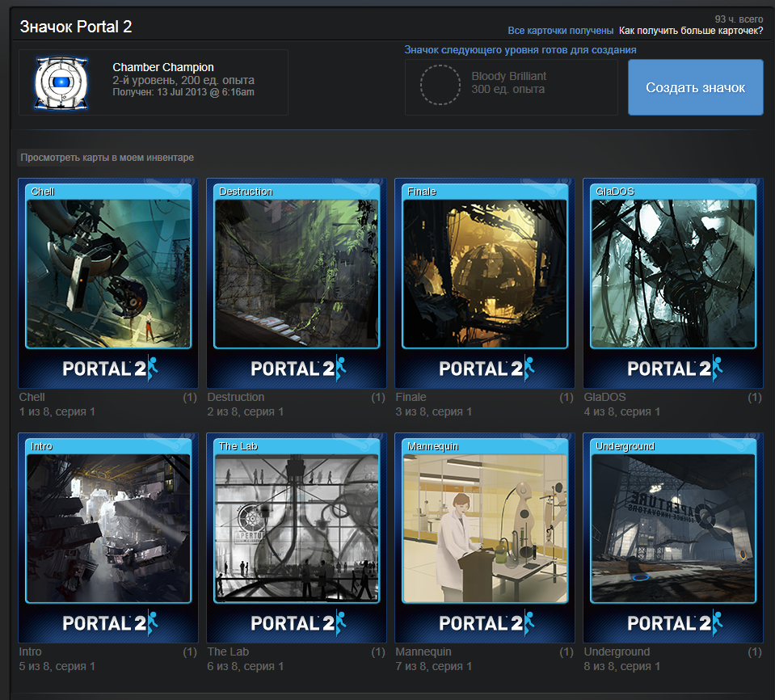This screenshot has height=700, width=775.
Task: Click The Lab name caption below card
Action: pos(228,652)
